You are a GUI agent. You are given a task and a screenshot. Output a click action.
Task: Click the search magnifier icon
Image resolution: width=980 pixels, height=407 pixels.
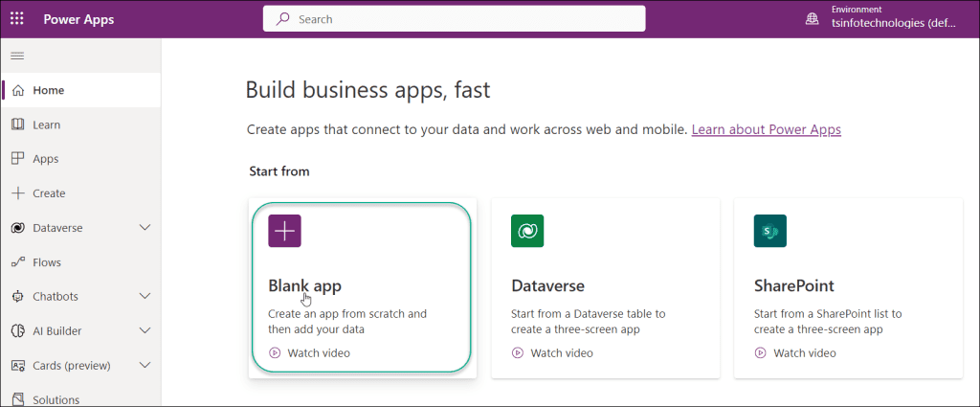(283, 19)
